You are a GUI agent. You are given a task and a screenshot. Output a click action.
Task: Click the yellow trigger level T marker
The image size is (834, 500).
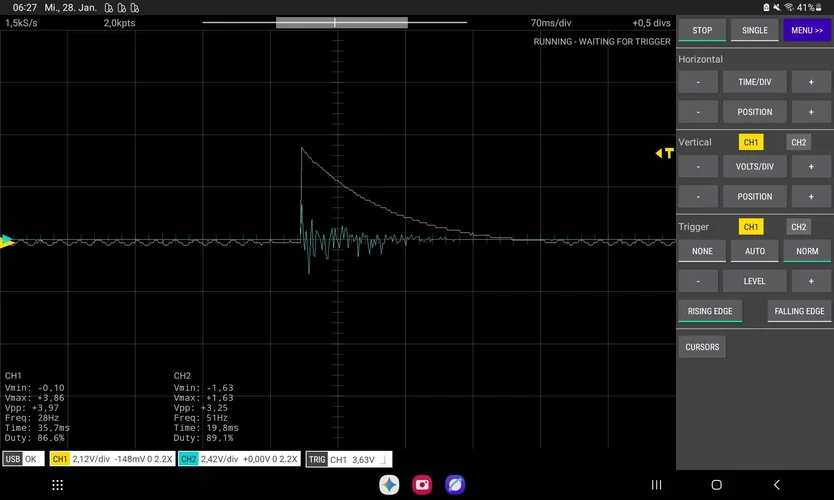[665, 153]
